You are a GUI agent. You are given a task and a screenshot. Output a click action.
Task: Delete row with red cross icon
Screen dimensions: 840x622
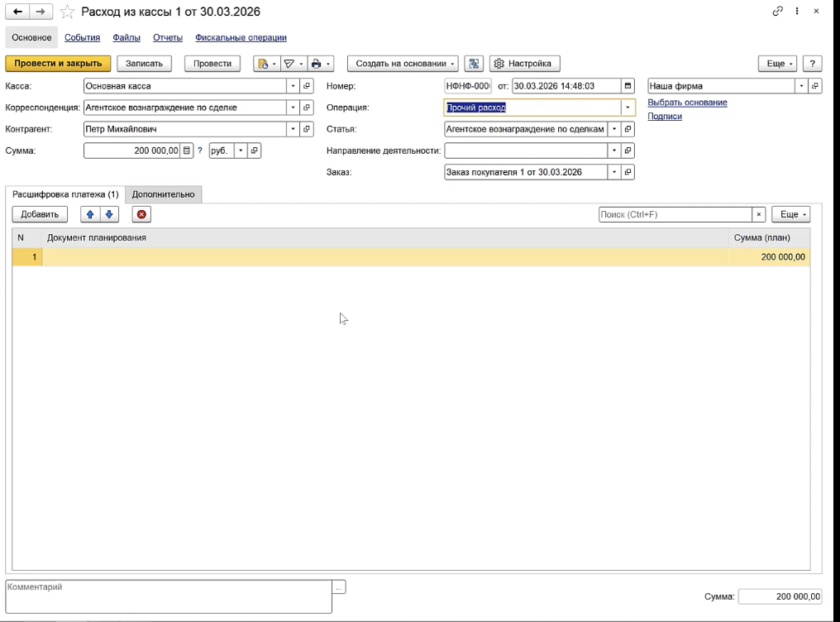click(141, 214)
